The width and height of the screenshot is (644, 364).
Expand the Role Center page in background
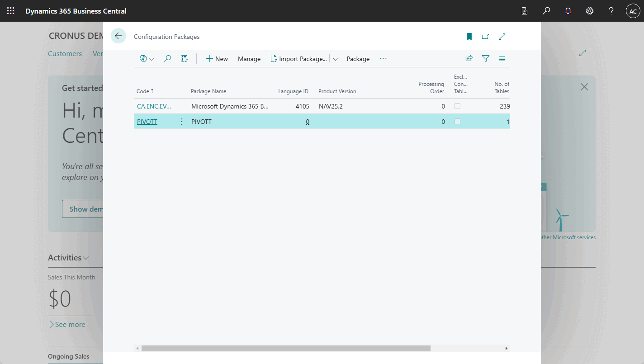point(582,53)
